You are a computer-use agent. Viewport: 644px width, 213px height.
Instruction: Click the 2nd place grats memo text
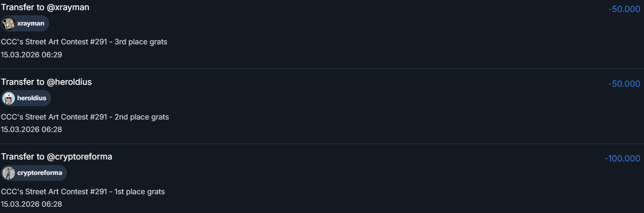coord(85,117)
